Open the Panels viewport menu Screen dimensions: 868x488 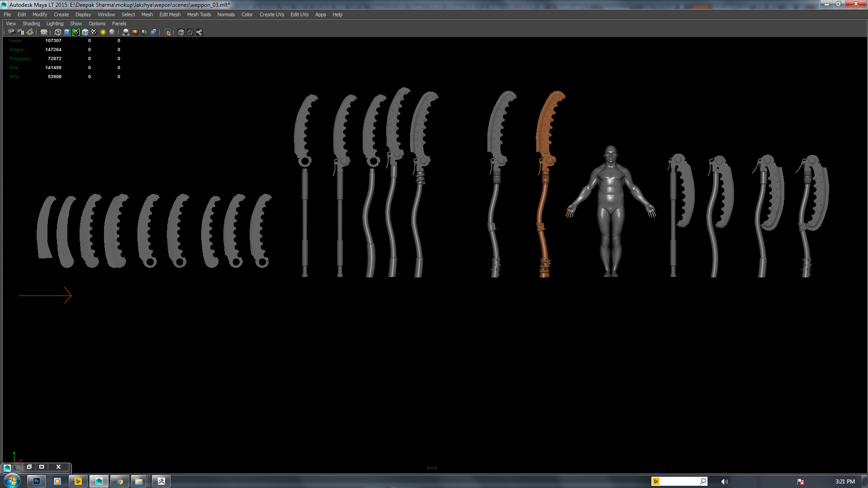click(x=119, y=23)
